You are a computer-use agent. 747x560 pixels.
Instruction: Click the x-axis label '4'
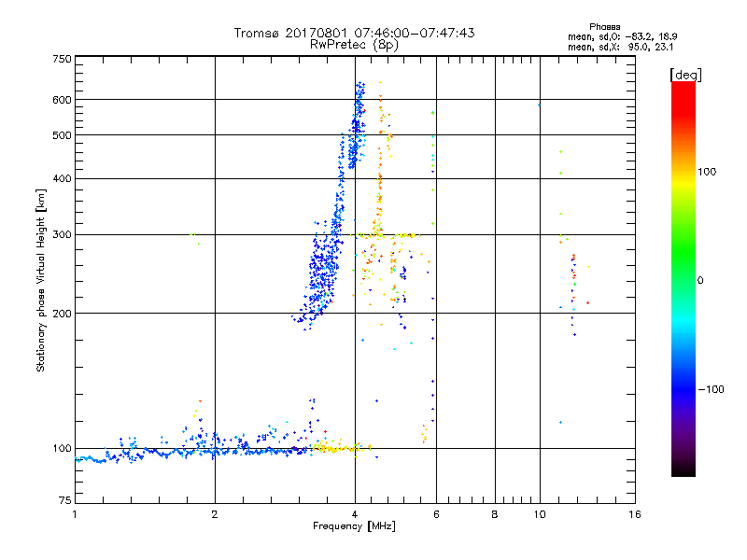click(x=355, y=514)
